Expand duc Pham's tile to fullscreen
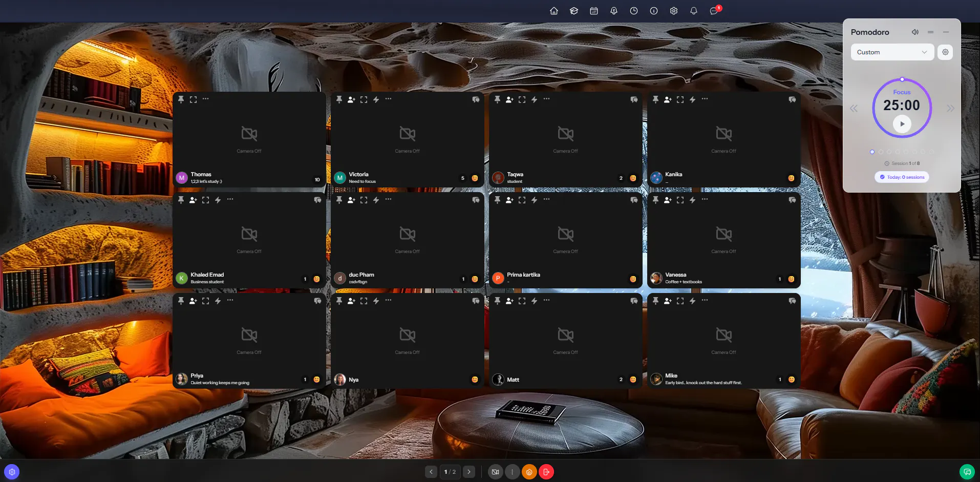Viewport: 980px width, 482px height. 364,200
